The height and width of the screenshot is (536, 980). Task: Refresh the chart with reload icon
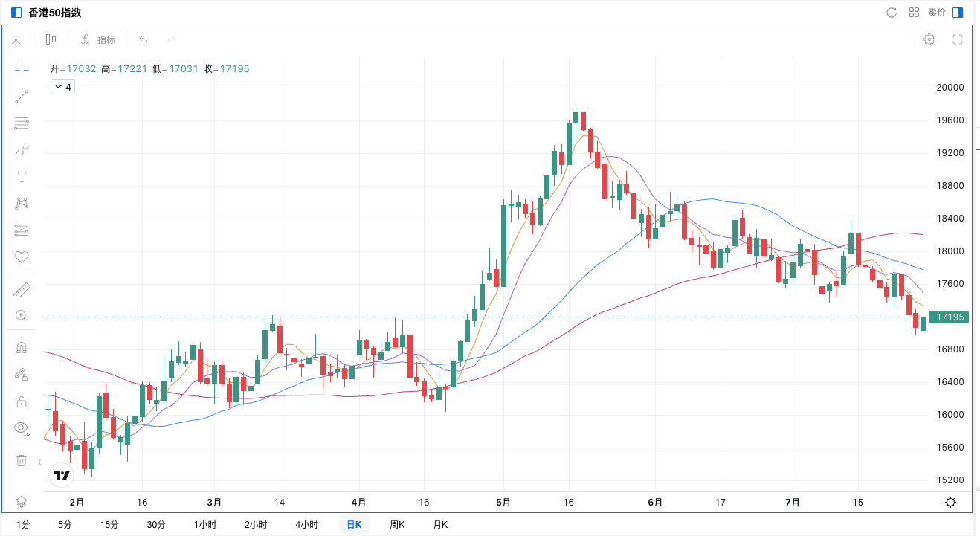tap(892, 12)
